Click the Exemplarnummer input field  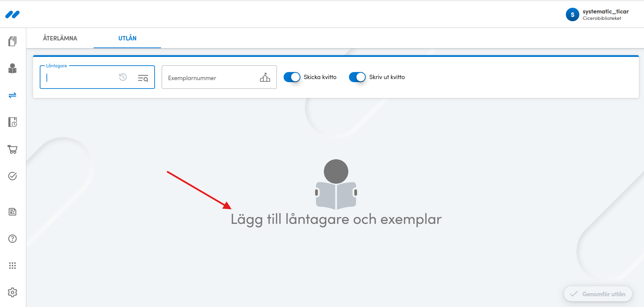219,77
